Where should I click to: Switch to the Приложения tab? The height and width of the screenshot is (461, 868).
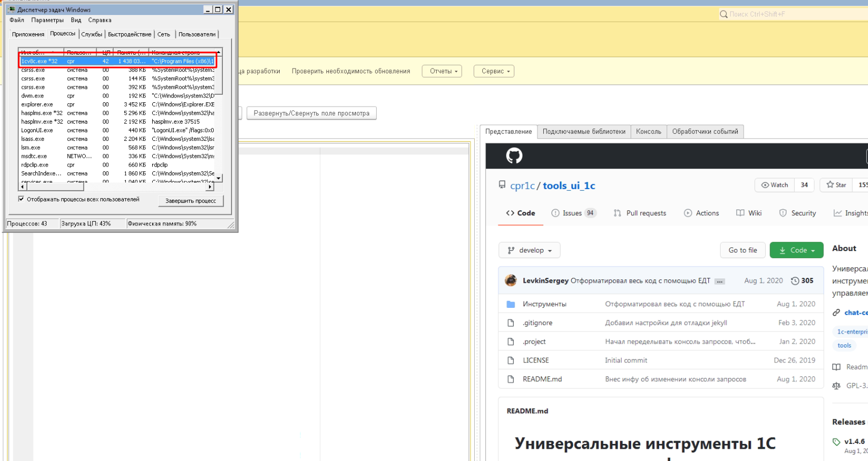[x=28, y=34]
